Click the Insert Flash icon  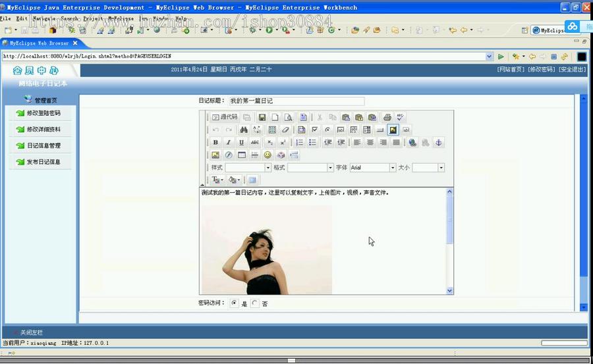[229, 155]
